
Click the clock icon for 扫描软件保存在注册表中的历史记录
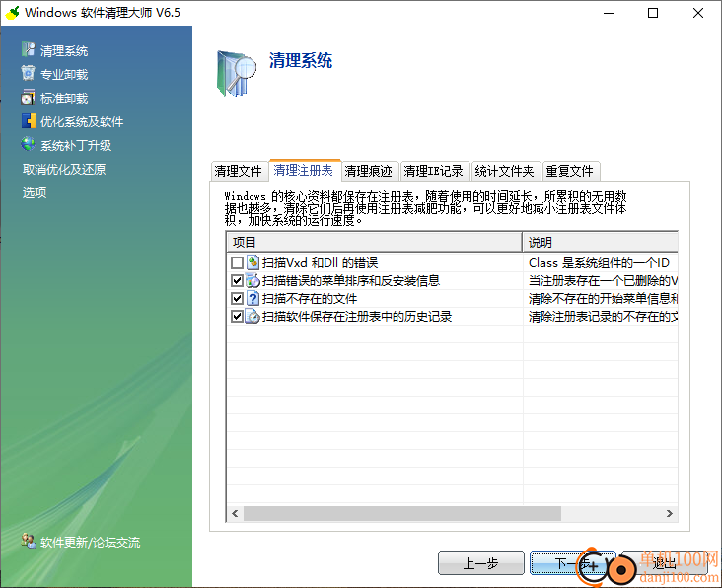pyautogui.click(x=253, y=317)
